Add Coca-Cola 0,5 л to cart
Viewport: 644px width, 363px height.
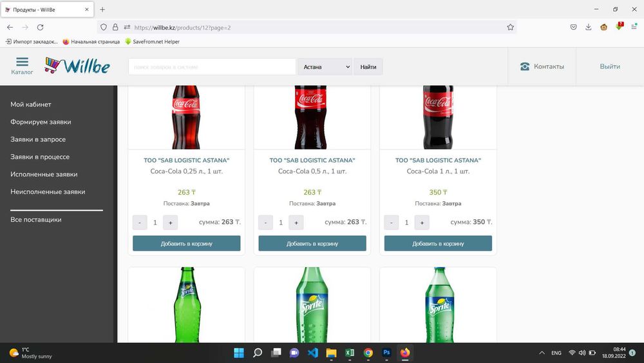click(x=312, y=243)
